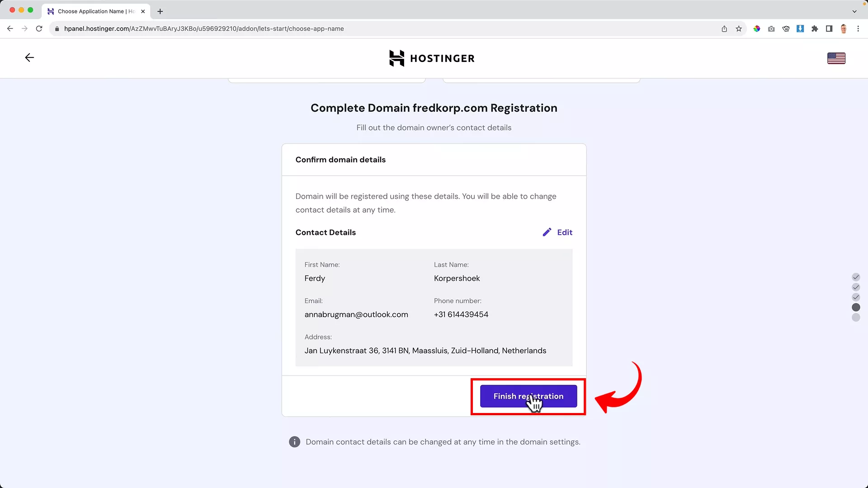Select the last unfinished step dot

[x=856, y=318]
